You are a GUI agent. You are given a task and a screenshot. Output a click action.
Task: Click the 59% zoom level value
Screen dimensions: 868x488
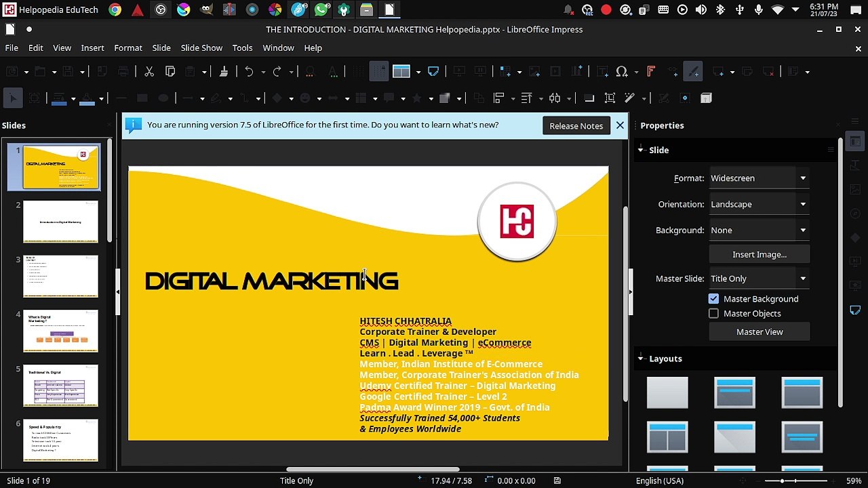coord(854,481)
